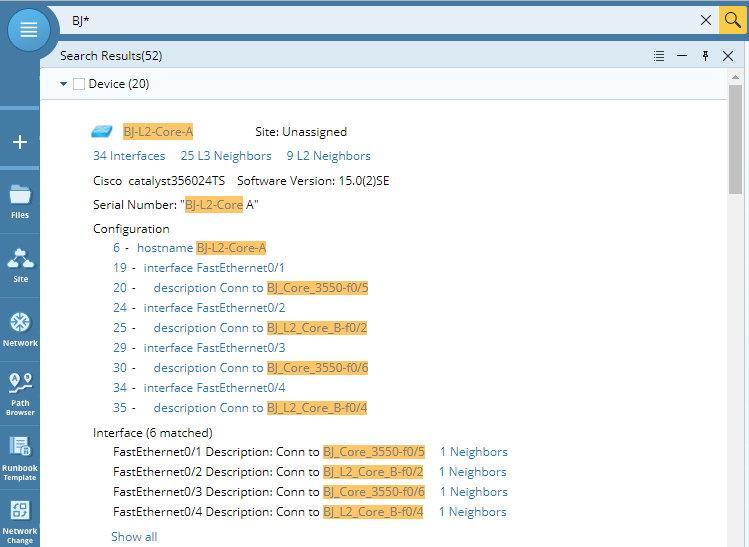The height and width of the screenshot is (547, 749).
Task: Open the main hamburger menu
Action: 29,30
